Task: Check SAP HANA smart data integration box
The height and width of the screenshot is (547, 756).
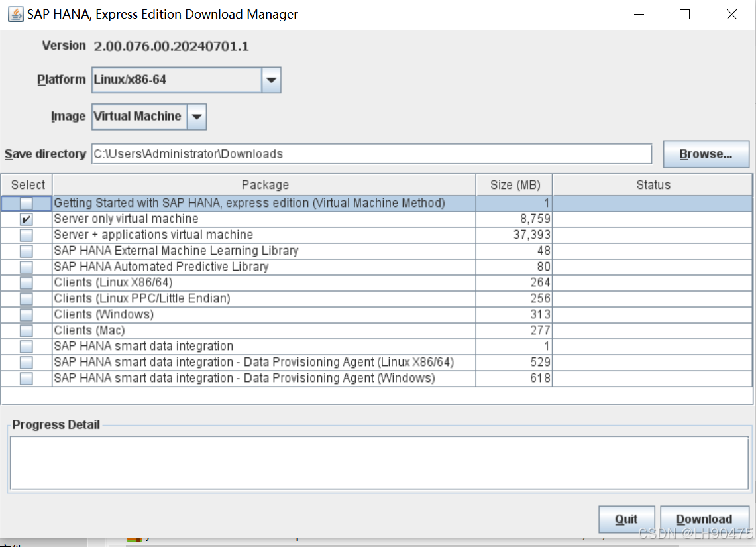Action: pyautogui.click(x=26, y=347)
